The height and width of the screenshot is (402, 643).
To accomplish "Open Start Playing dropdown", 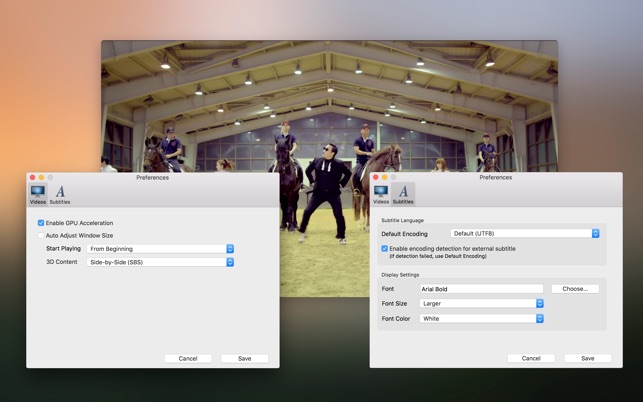I will [x=160, y=249].
